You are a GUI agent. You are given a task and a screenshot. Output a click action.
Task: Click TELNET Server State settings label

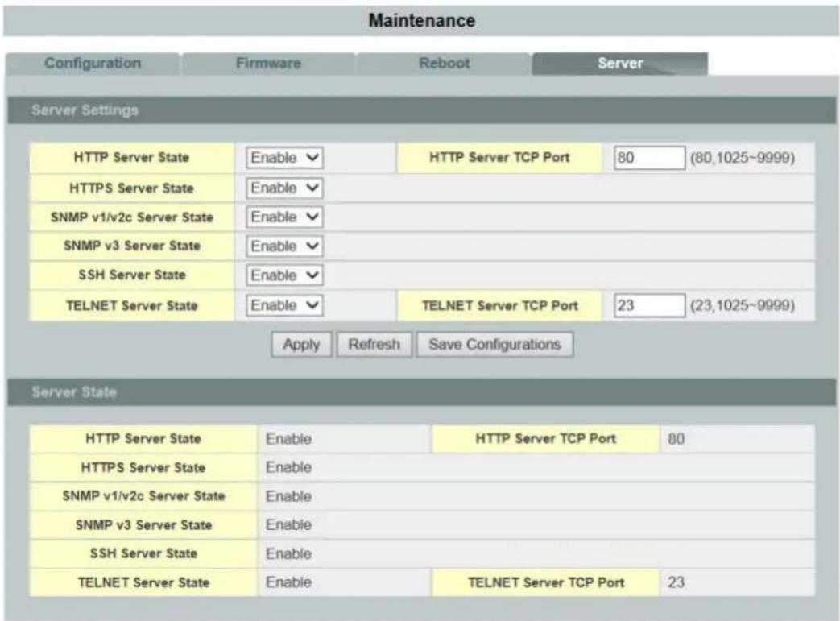click(x=132, y=305)
